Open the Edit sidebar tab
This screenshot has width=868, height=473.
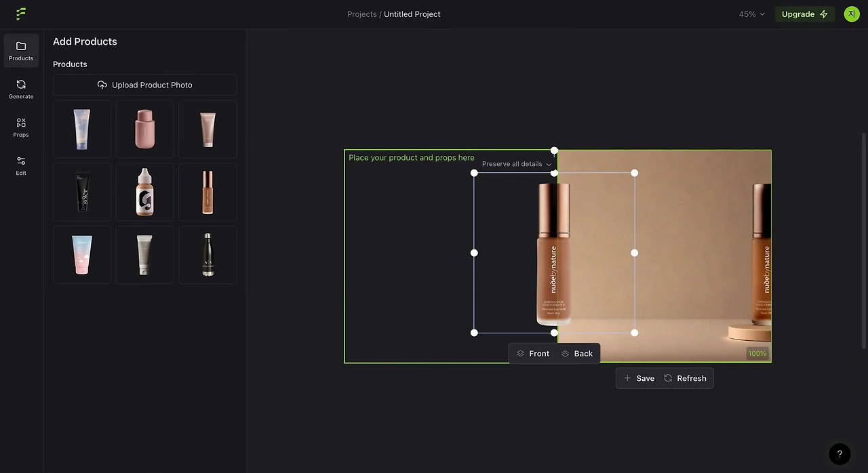[x=21, y=165]
